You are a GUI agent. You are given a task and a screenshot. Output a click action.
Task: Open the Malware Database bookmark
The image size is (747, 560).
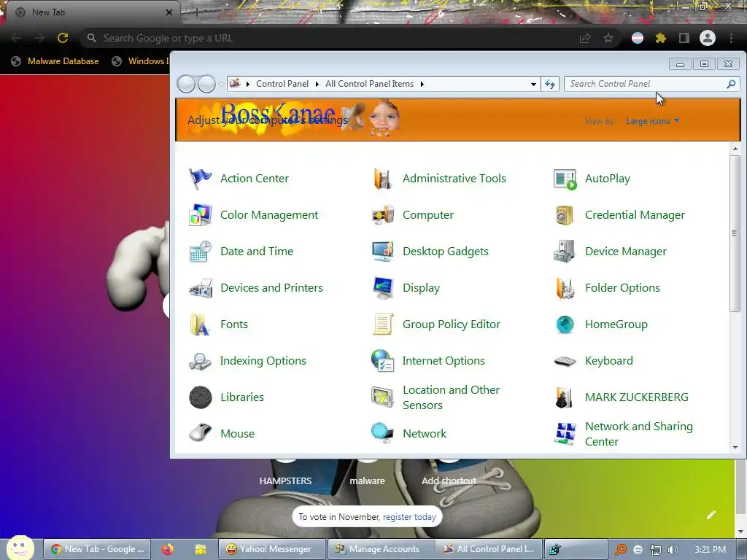tap(55, 61)
